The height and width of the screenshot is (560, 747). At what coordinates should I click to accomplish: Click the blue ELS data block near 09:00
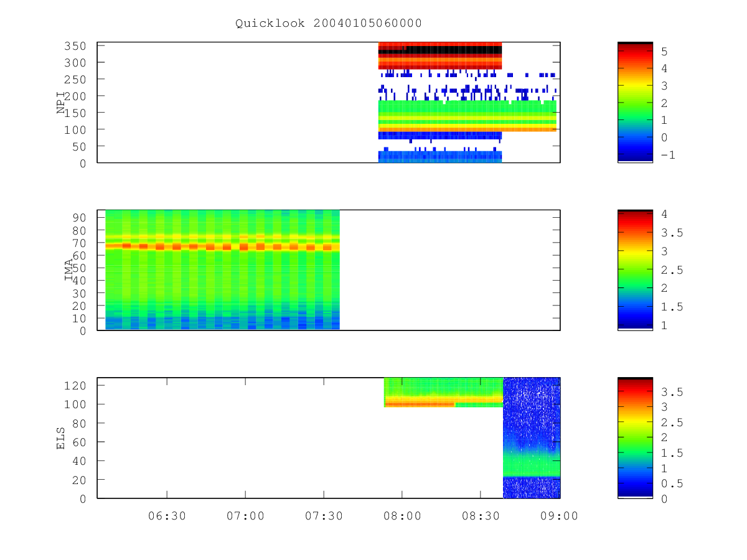[532, 437]
